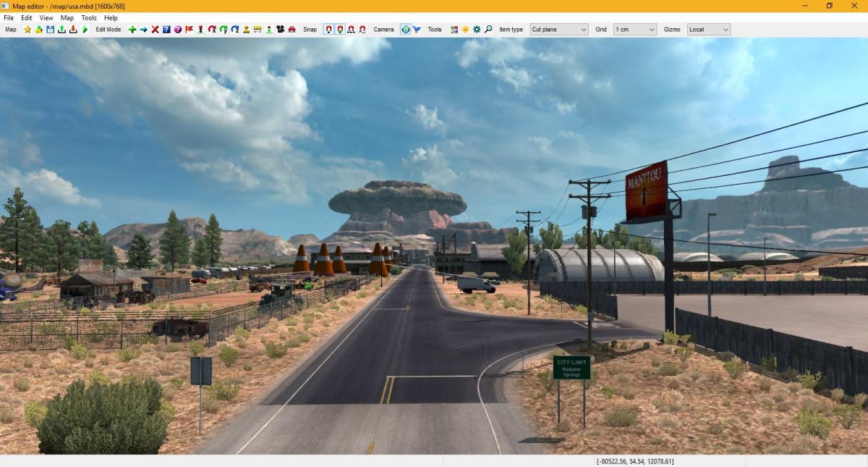Open the black movie camera tool
Screen dimensions: 868x467
tap(280, 30)
